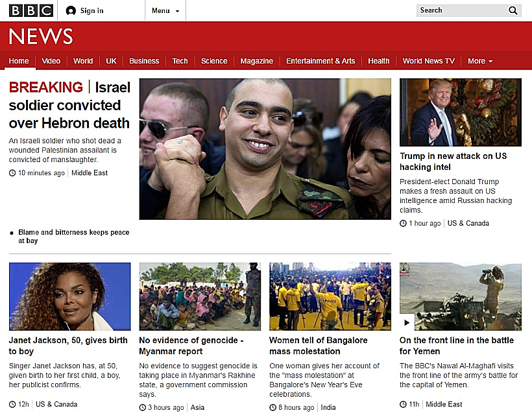The image size is (532, 413).
Task: Switch to the World news tab
Action: [x=83, y=61]
